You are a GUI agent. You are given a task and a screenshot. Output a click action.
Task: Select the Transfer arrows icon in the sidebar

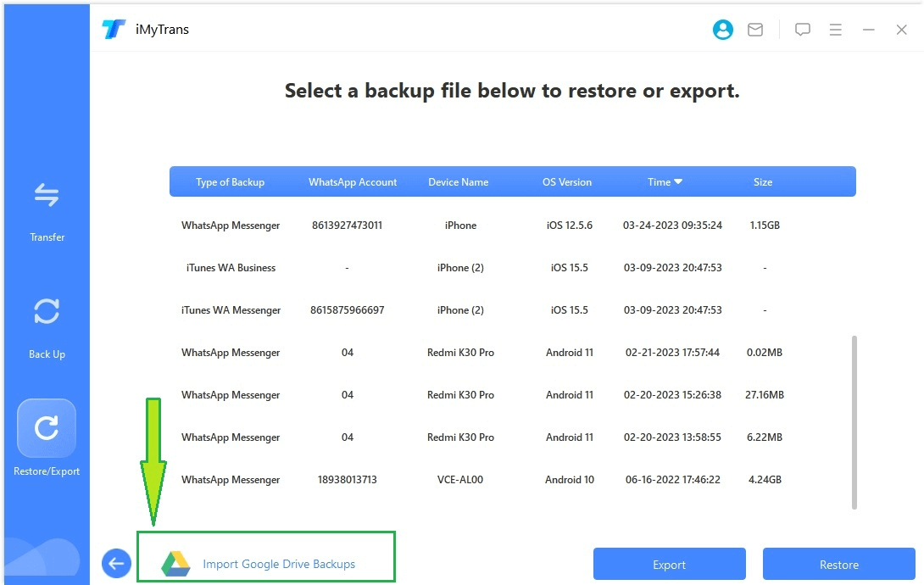coord(47,196)
